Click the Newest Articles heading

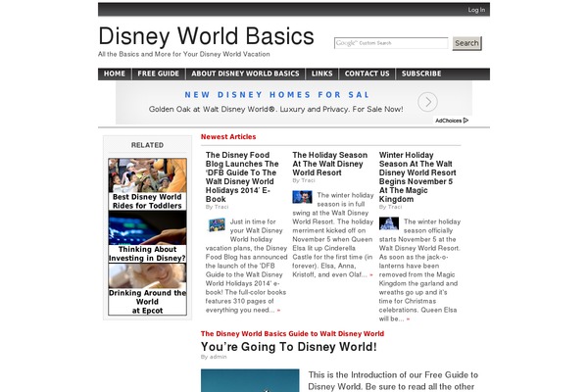(228, 137)
